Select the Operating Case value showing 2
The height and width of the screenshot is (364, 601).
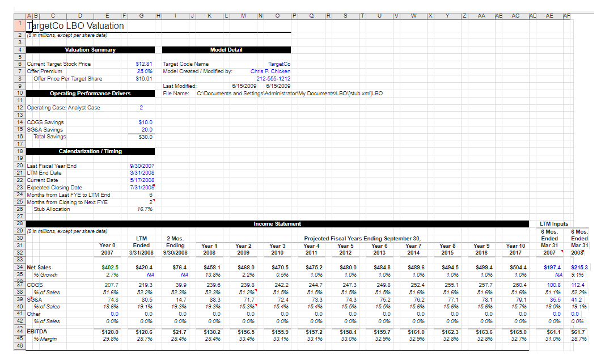point(141,107)
